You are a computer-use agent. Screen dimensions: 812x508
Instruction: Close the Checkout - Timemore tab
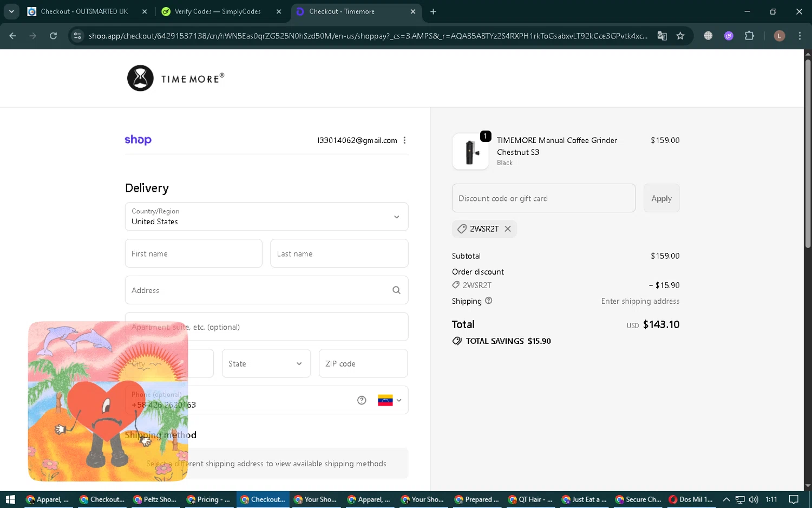click(x=413, y=11)
